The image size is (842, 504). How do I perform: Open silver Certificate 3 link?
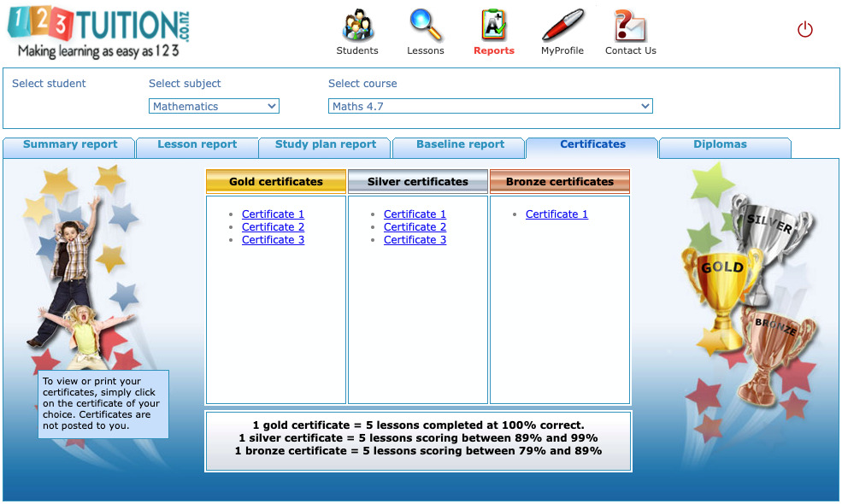[415, 240]
